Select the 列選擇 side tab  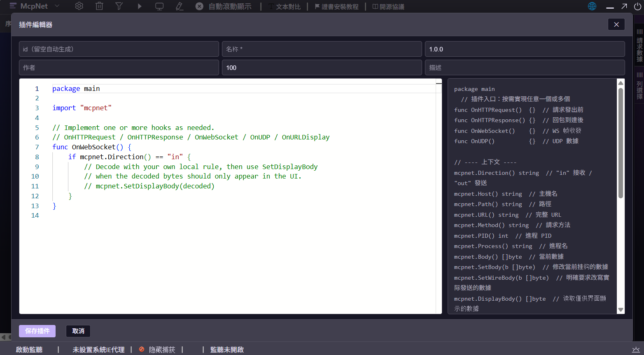(639, 86)
